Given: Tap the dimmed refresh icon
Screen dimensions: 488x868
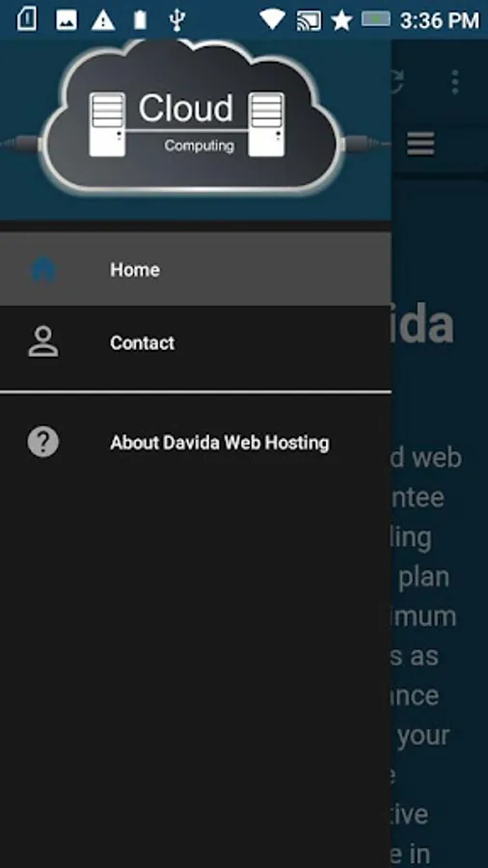Looking at the screenshot, I should click(396, 82).
